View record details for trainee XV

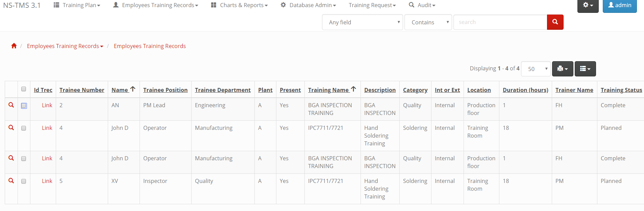[11, 181]
